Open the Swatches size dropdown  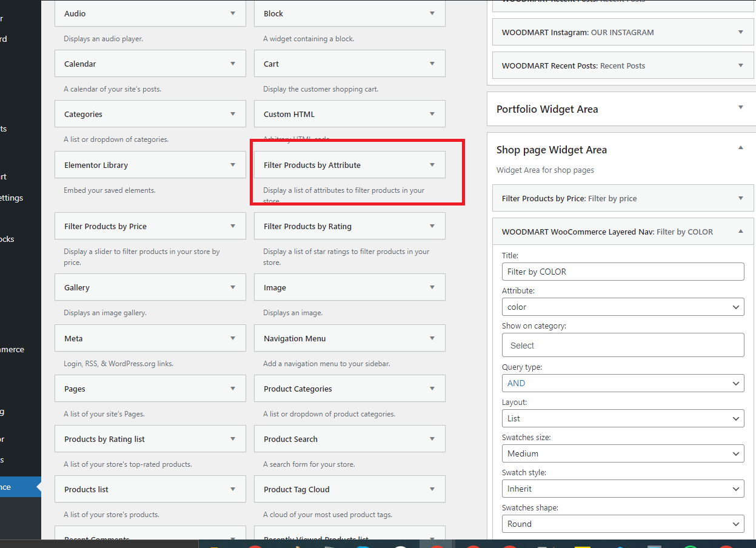(623, 453)
